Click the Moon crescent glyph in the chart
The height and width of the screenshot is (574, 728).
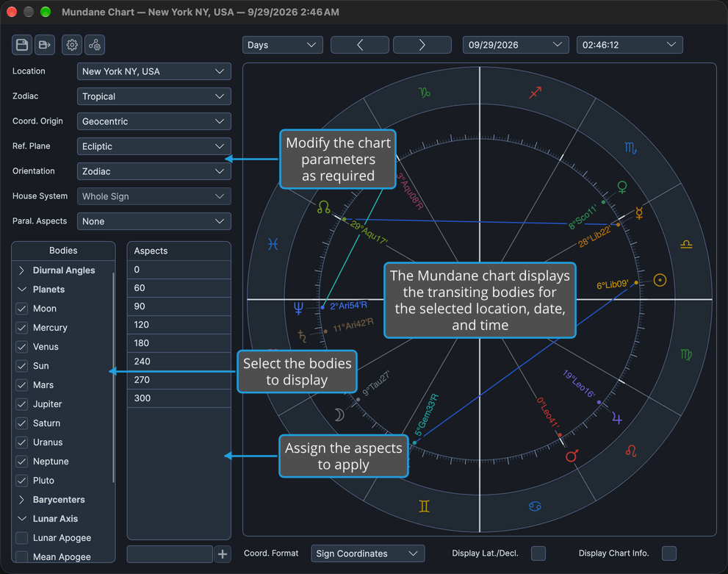[339, 415]
